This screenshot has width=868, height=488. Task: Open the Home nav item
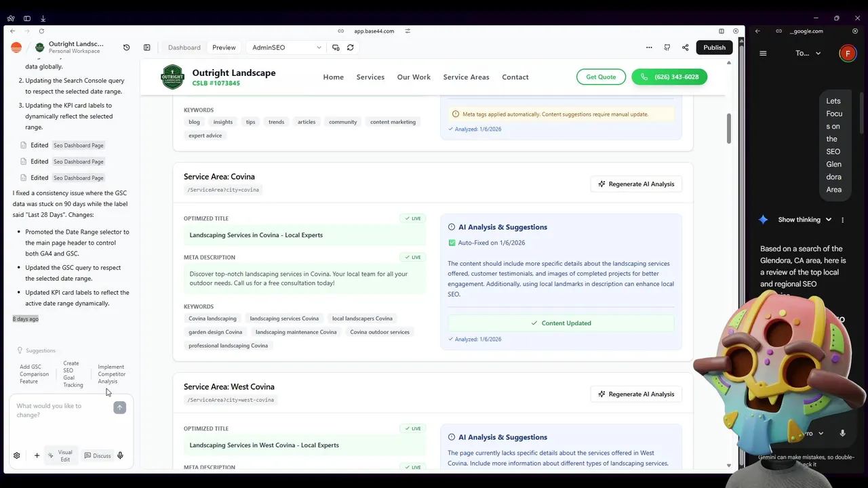pyautogui.click(x=333, y=77)
